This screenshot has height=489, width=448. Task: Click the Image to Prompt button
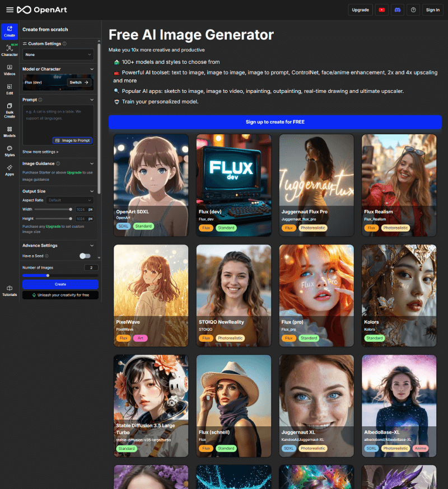[x=72, y=140]
